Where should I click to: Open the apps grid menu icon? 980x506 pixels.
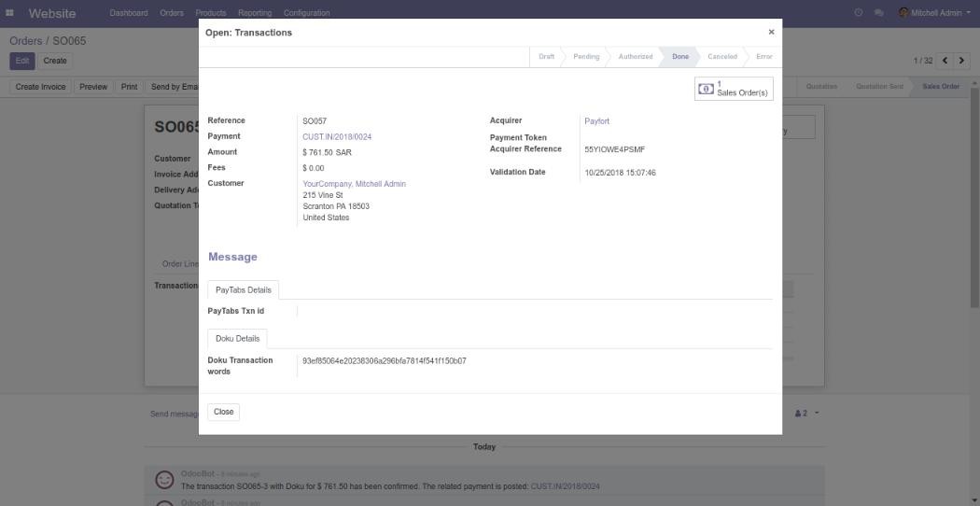[9, 12]
